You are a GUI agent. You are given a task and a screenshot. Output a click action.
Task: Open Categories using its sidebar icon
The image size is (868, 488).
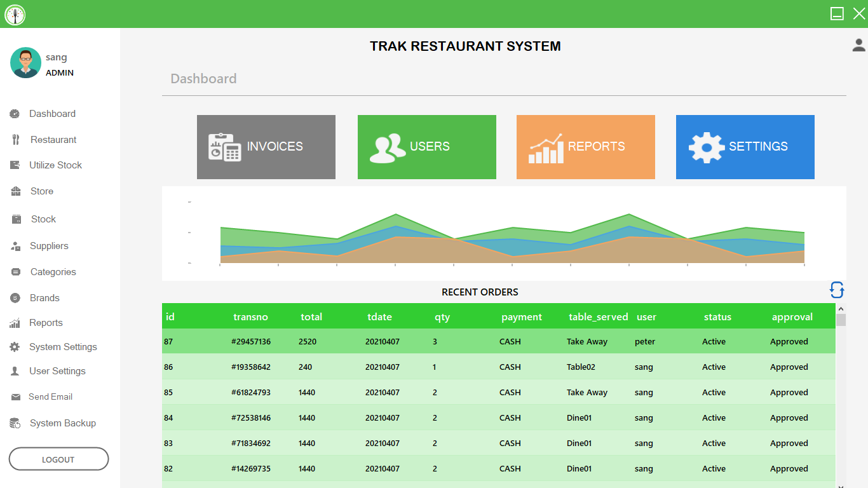[16, 271]
